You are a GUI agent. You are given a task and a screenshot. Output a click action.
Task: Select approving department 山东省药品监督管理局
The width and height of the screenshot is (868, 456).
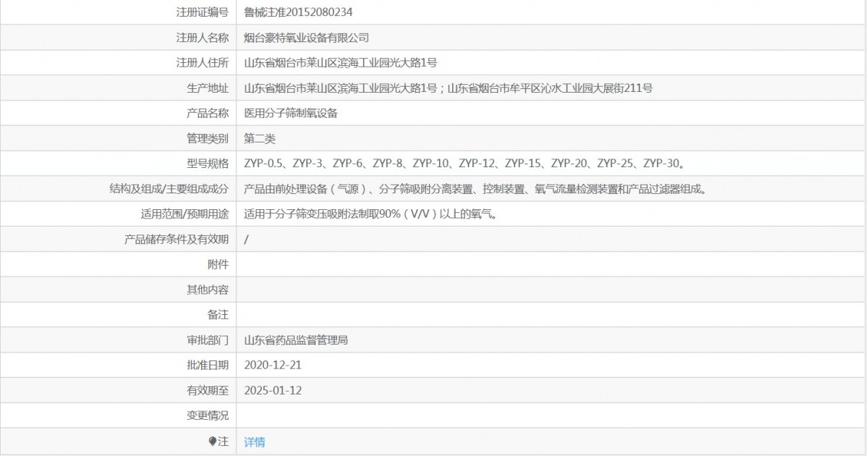[x=296, y=340]
